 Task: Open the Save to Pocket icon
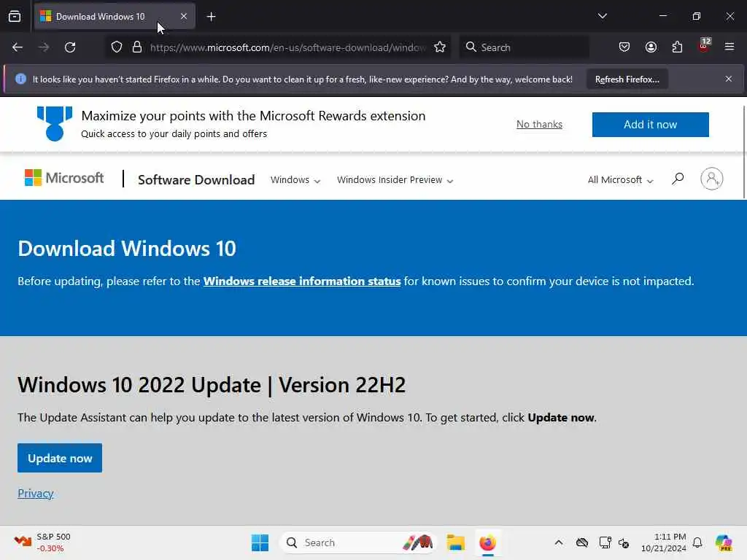point(624,47)
